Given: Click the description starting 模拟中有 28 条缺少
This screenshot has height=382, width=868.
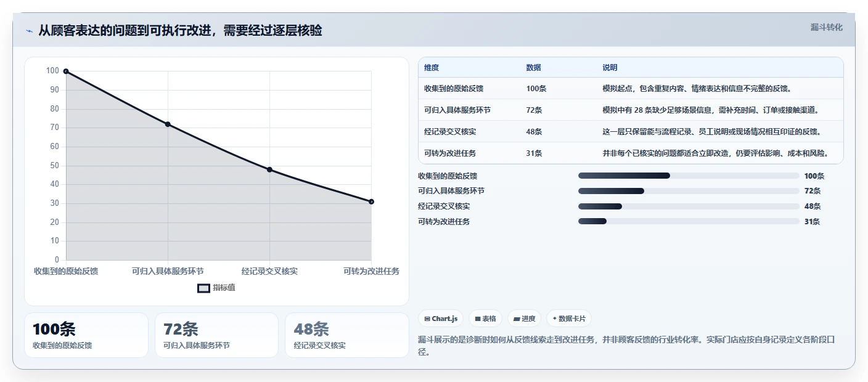Looking at the screenshot, I should [x=711, y=110].
